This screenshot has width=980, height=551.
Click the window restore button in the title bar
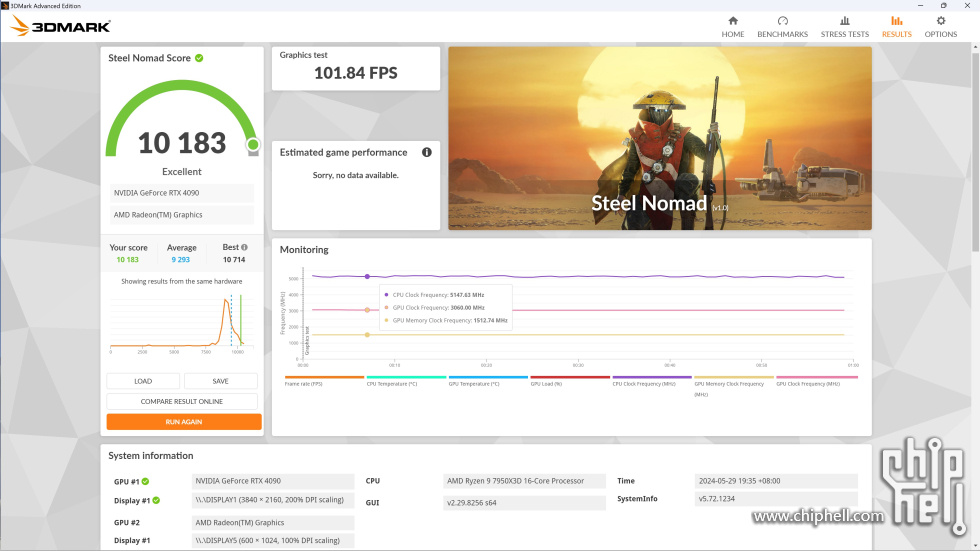[944, 6]
